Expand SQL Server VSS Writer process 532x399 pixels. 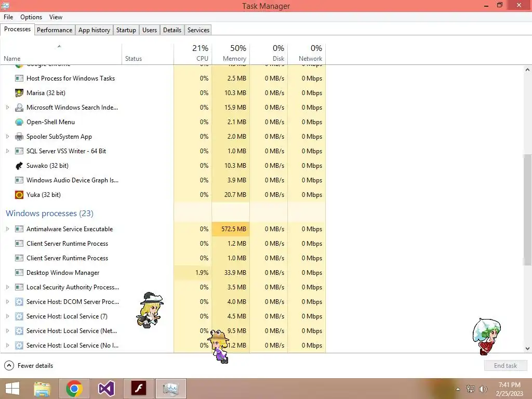click(7, 151)
